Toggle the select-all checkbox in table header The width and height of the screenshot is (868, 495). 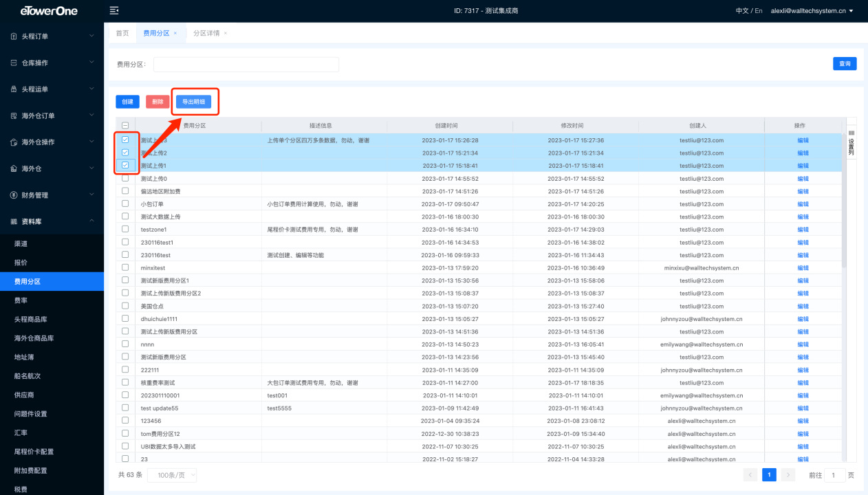125,126
